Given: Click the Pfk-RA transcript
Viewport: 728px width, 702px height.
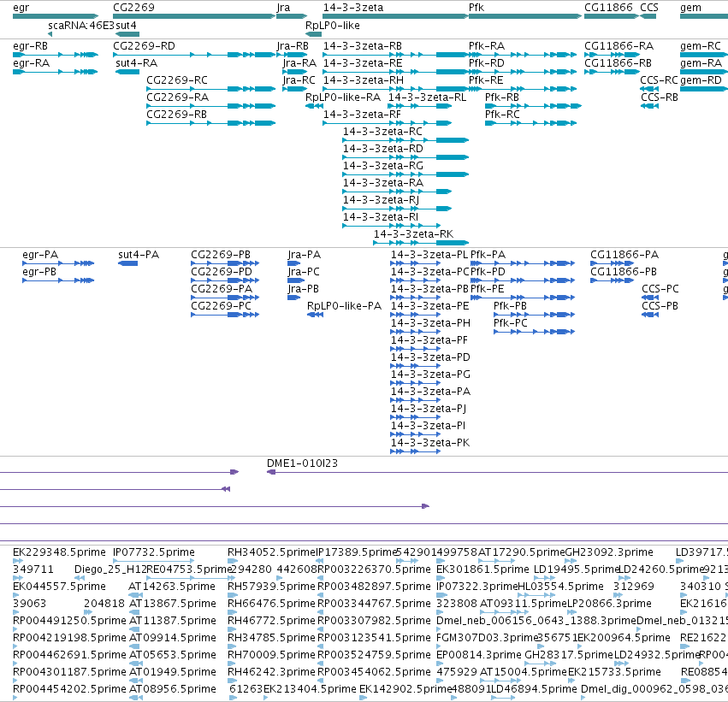Looking at the screenshot, I should click(523, 55).
